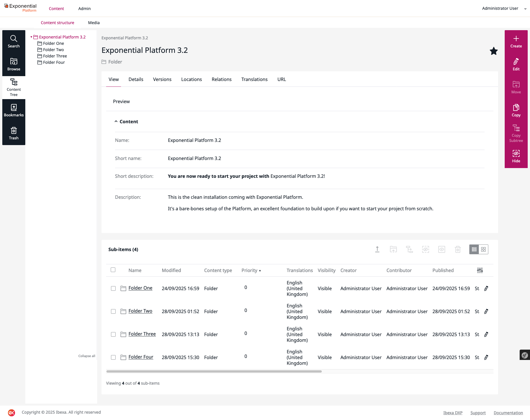Select the checkbox next to Folder Two
The height and width of the screenshot is (420, 530).
(113, 311)
